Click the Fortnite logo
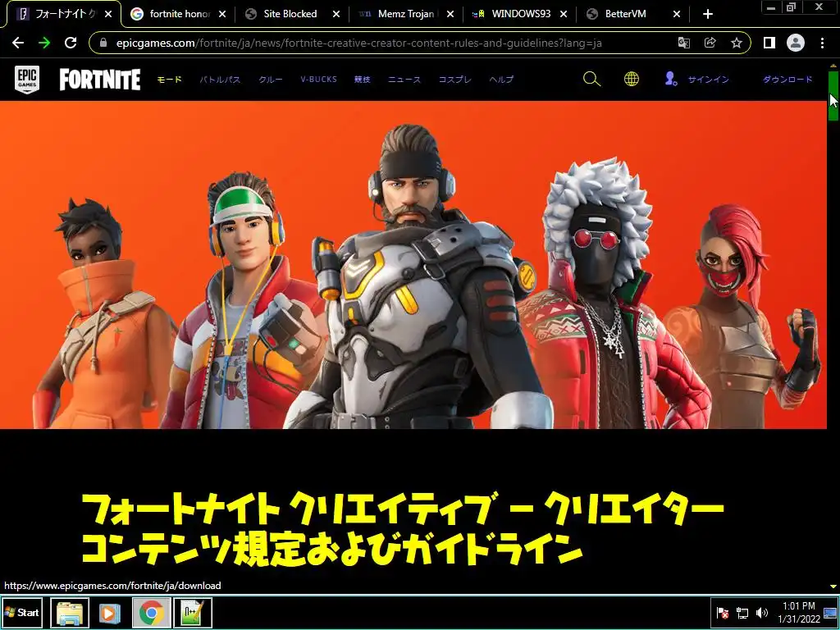This screenshot has width=840, height=630. (x=99, y=80)
